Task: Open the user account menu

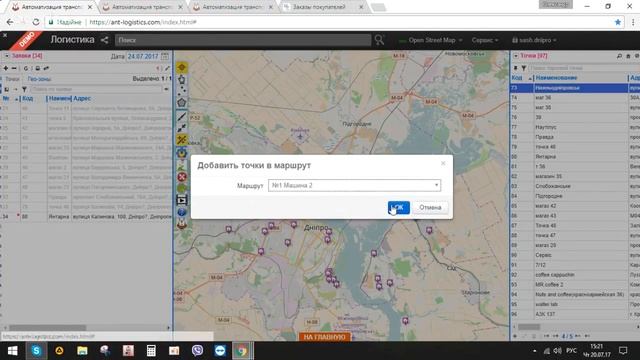Action: click(534, 40)
